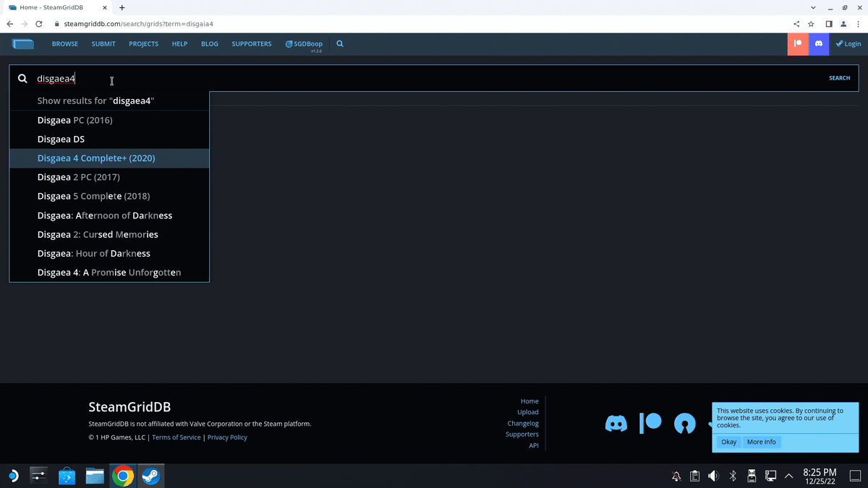The image size is (868, 488).
Task: Open the application launcher at taskbar left
Action: (x=12, y=476)
